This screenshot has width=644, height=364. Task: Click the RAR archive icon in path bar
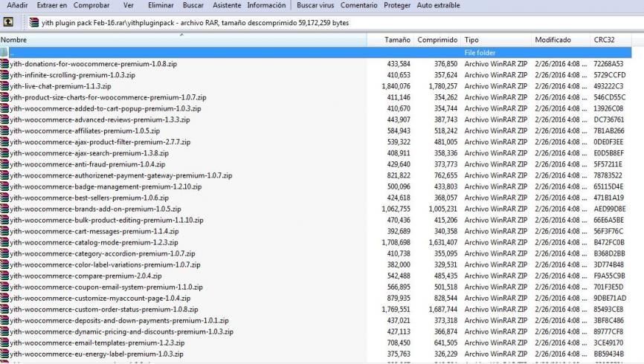34,22
